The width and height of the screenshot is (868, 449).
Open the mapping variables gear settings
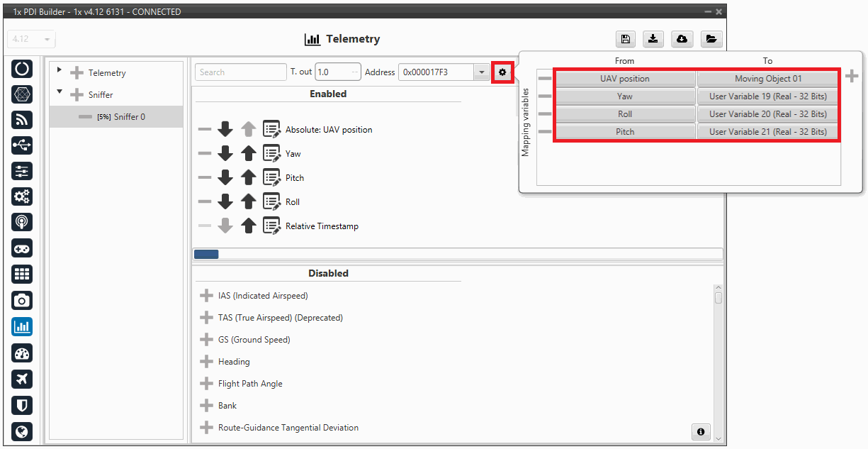502,72
